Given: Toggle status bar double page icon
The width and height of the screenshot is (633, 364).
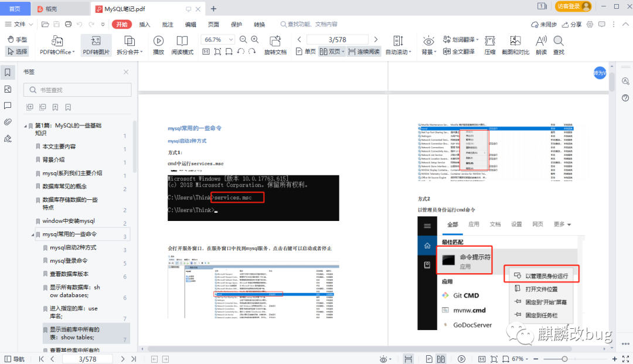Looking at the screenshot, I should [x=440, y=359].
